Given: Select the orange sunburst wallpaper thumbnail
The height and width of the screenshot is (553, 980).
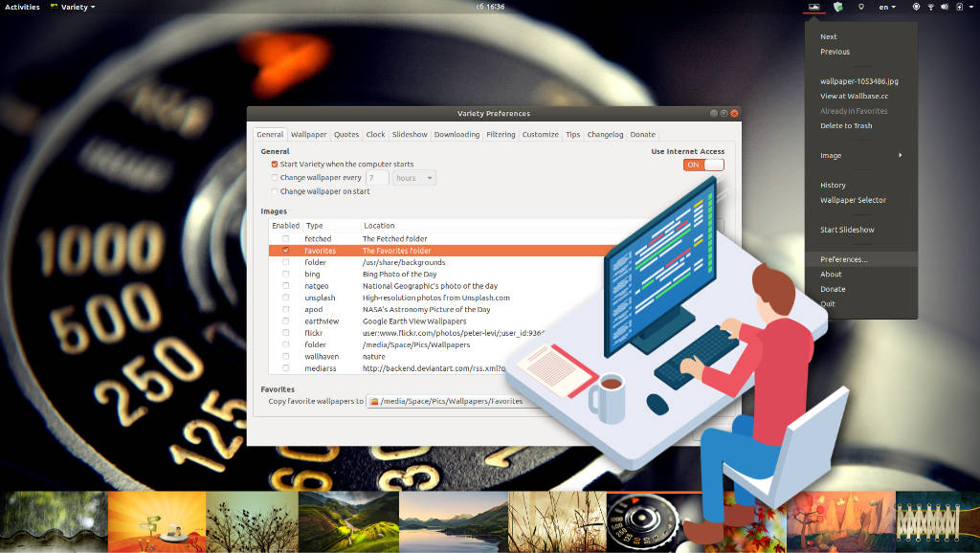Looking at the screenshot, I should click(157, 521).
